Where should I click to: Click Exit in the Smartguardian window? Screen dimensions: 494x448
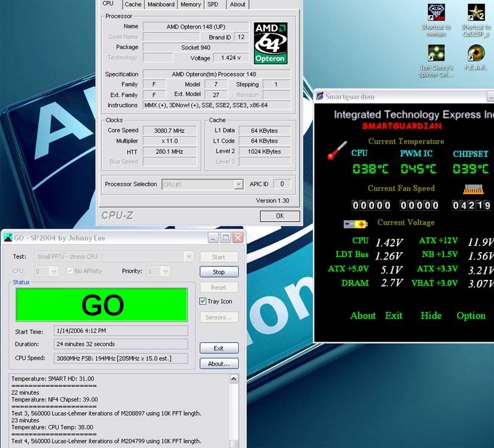click(x=394, y=316)
